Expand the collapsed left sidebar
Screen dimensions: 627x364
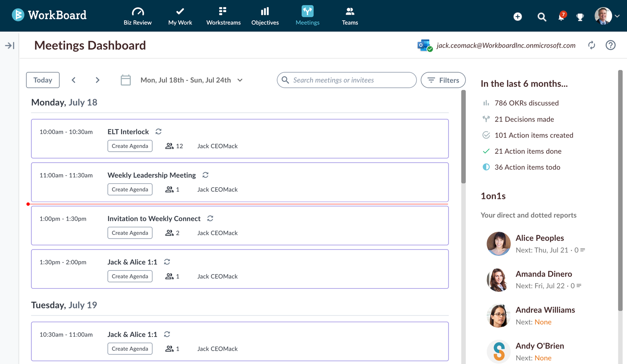click(10, 46)
